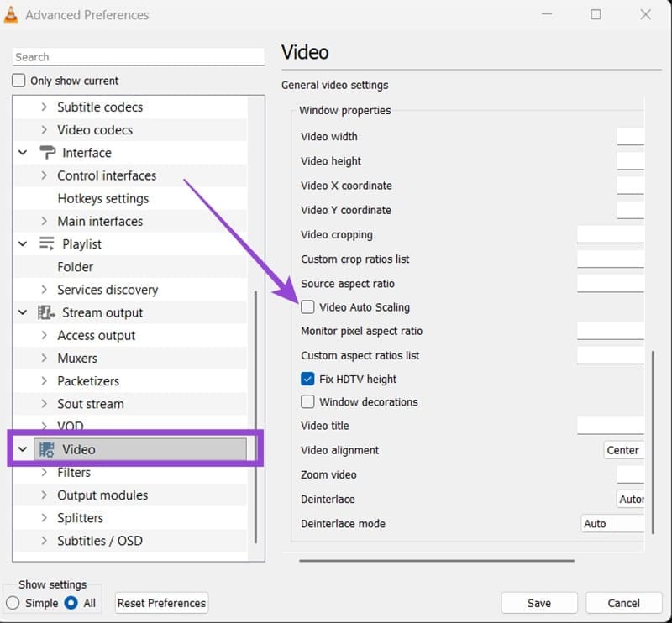
Task: Click the Video section icon in sidebar
Action: coord(46,448)
